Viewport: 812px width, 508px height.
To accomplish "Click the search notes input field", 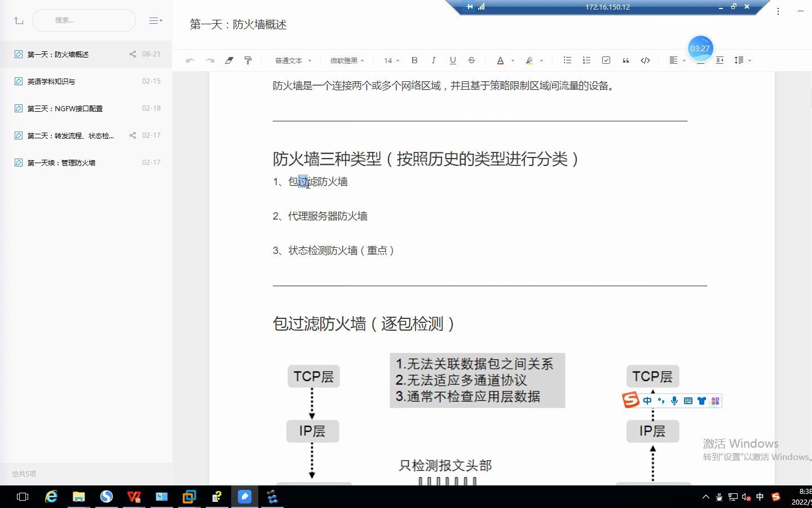I will click(x=84, y=20).
